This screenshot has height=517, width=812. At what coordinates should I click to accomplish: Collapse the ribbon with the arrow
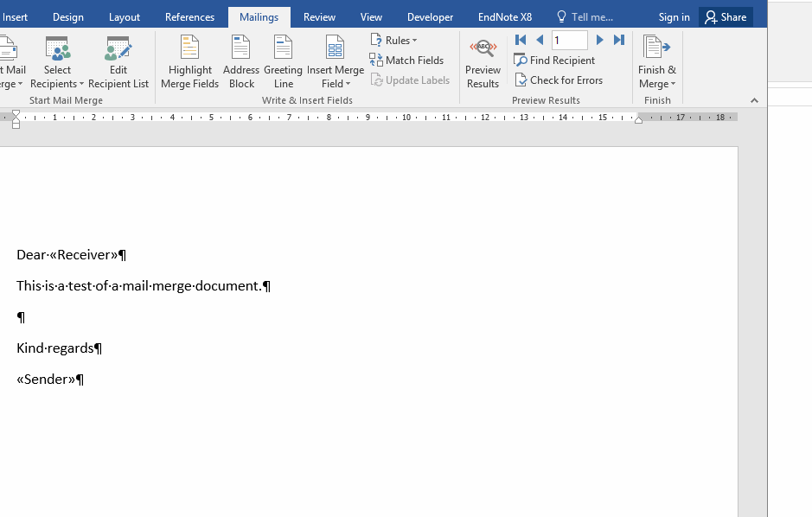click(x=754, y=100)
